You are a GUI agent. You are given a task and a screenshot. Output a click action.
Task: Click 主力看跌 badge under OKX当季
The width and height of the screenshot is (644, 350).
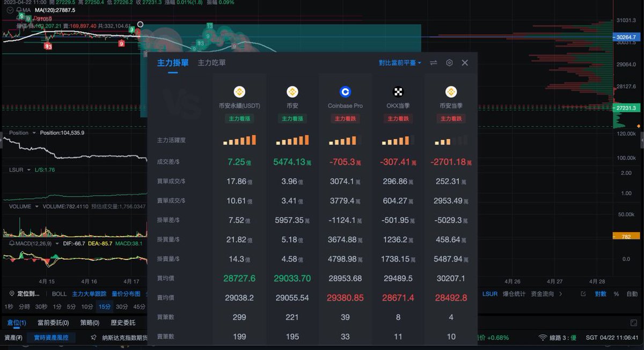(x=398, y=119)
